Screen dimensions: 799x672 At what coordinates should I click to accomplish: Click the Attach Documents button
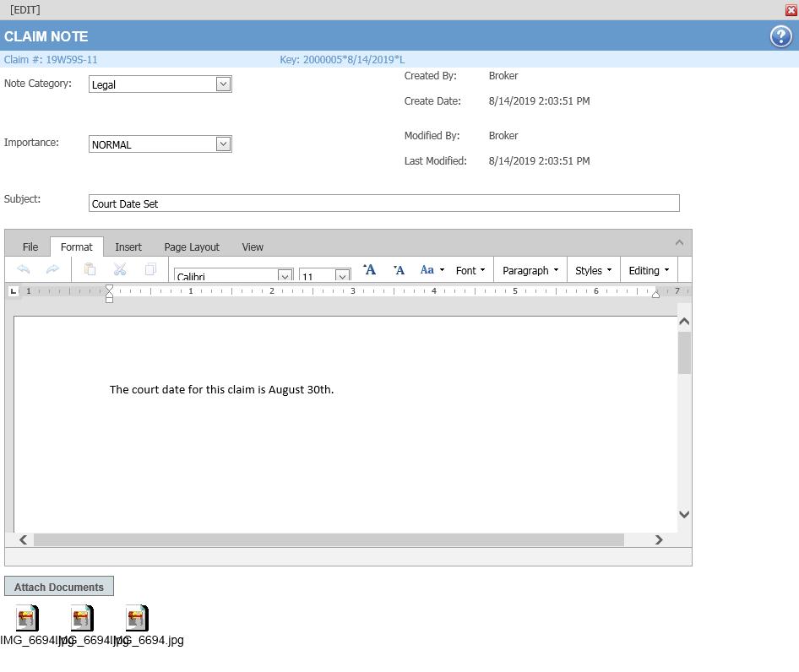pyautogui.click(x=59, y=587)
